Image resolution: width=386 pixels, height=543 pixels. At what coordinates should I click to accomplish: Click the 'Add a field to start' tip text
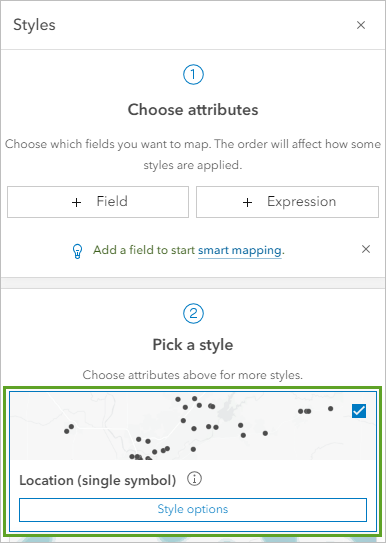click(x=144, y=250)
